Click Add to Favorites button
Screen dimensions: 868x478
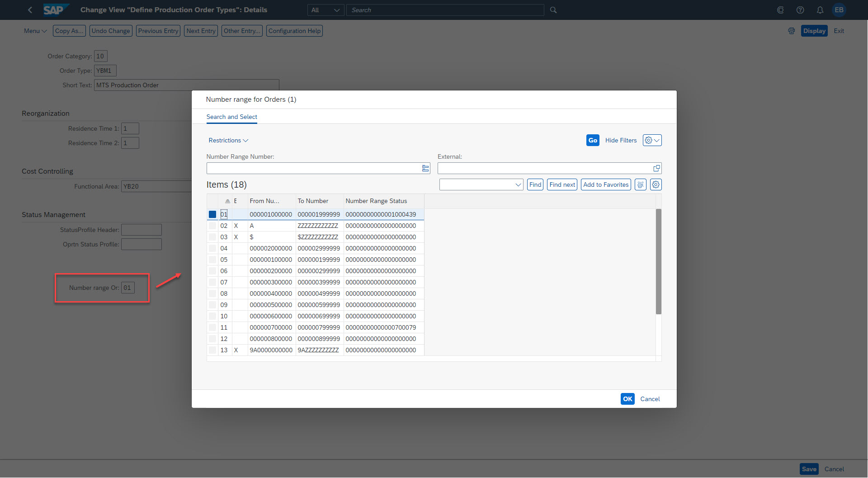click(606, 185)
